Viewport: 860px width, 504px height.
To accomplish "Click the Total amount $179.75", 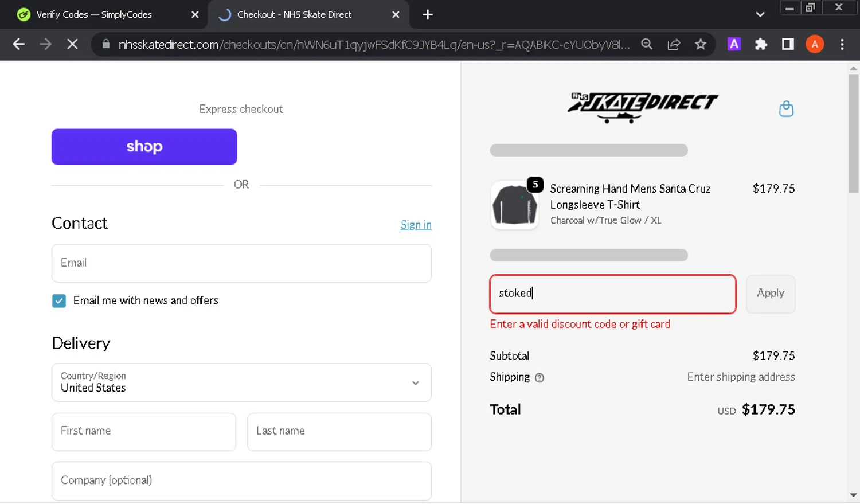I will tap(768, 410).
